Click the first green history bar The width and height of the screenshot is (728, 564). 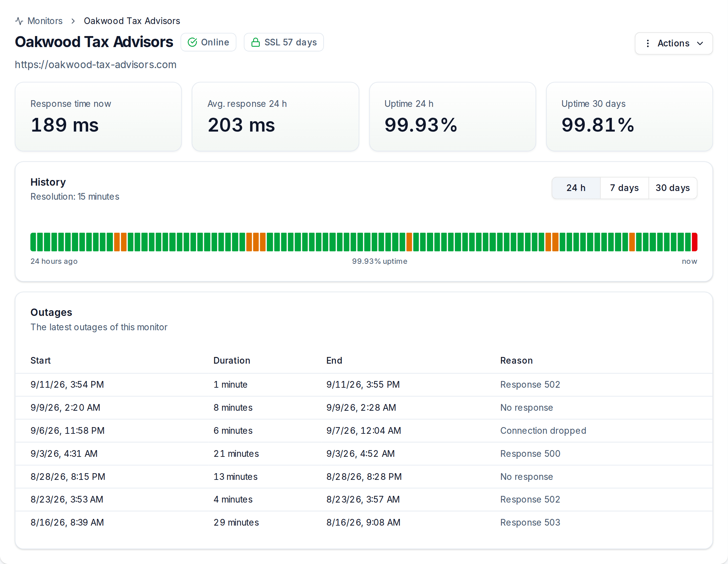click(x=33, y=242)
